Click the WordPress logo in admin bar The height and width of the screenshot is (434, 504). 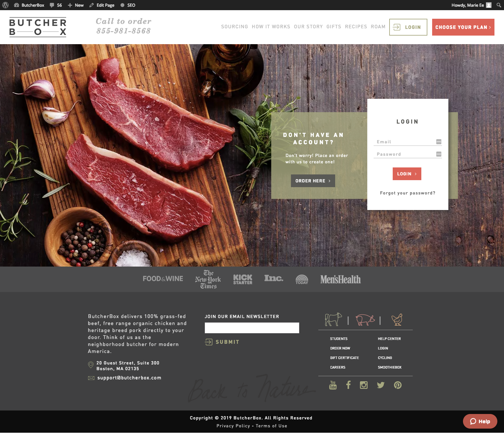[x=5, y=5]
